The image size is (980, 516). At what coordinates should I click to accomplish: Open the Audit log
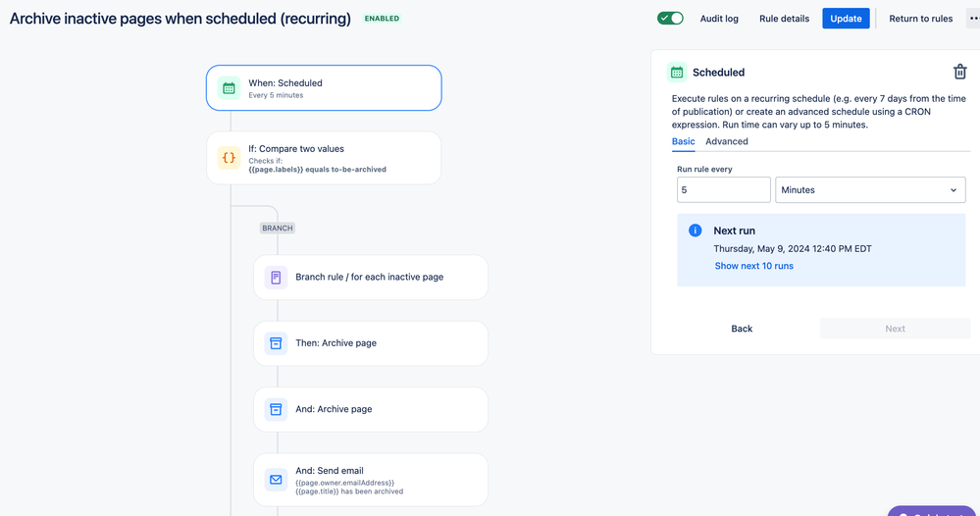point(719,19)
